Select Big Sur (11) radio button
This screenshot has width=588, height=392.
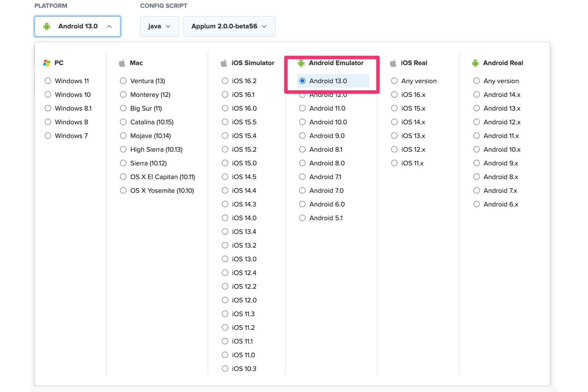pos(123,108)
